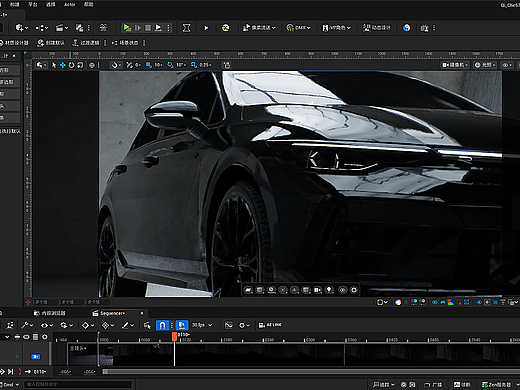Close the Sequencer tab

pos(142,313)
